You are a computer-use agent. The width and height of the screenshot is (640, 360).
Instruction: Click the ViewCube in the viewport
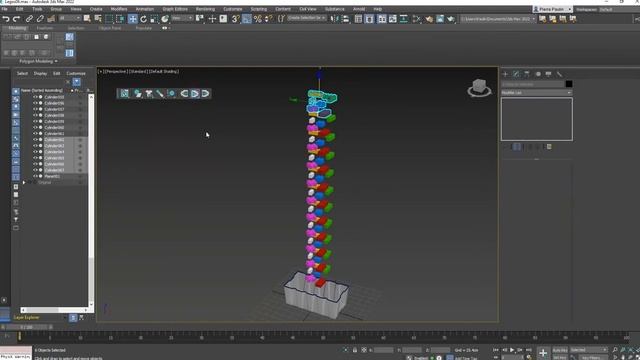tap(479, 87)
